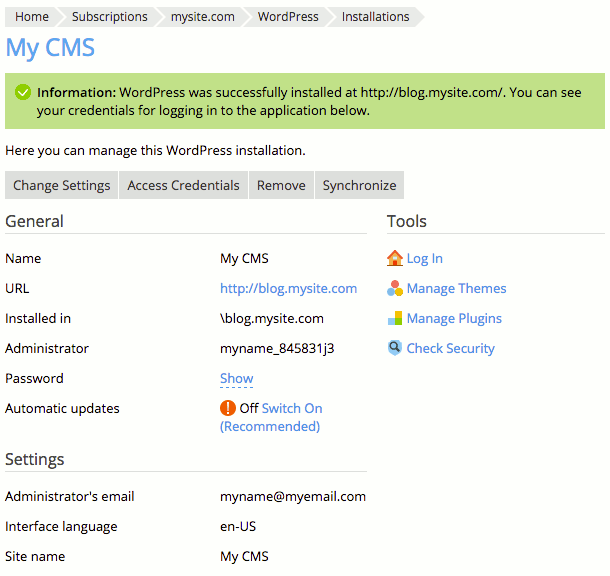Click the Check Security text link
This screenshot has width=610, height=576.
point(450,348)
